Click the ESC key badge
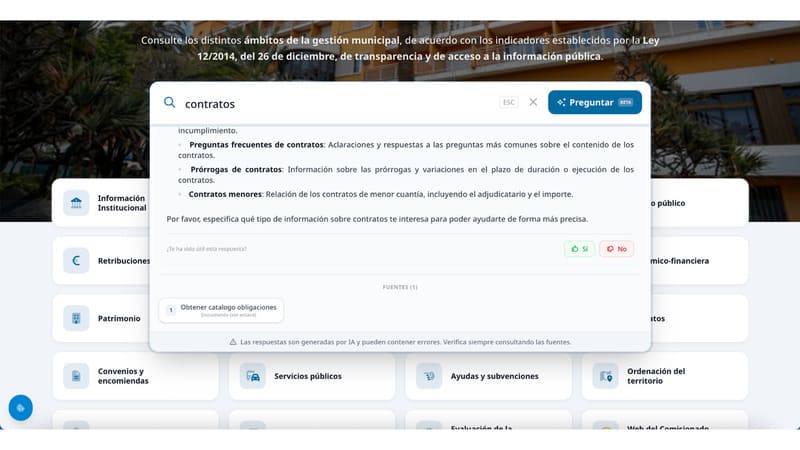This screenshot has height=450, width=800. point(509,102)
